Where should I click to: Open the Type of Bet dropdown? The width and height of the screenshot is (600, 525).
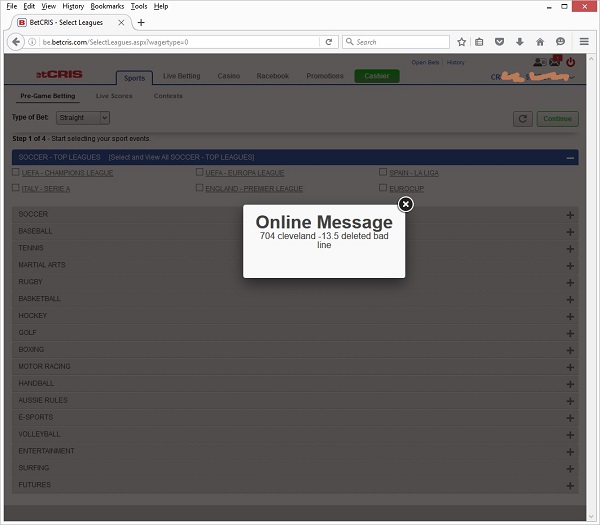point(89,118)
